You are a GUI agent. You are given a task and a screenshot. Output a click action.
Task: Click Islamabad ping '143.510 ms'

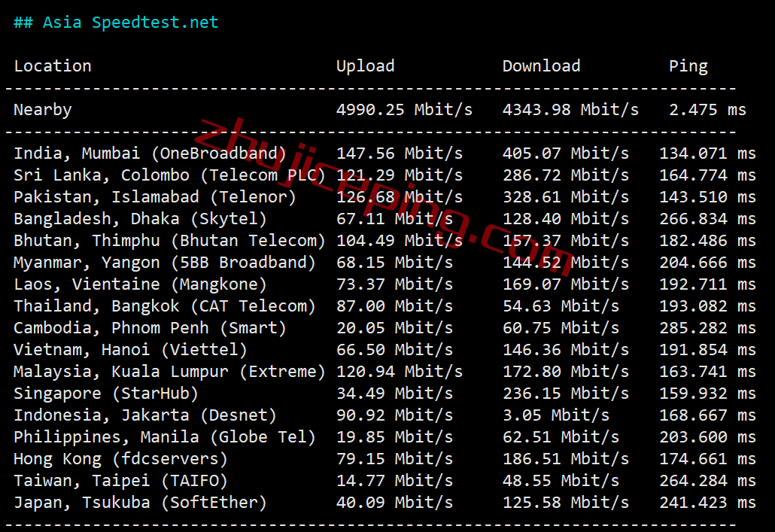(x=707, y=197)
